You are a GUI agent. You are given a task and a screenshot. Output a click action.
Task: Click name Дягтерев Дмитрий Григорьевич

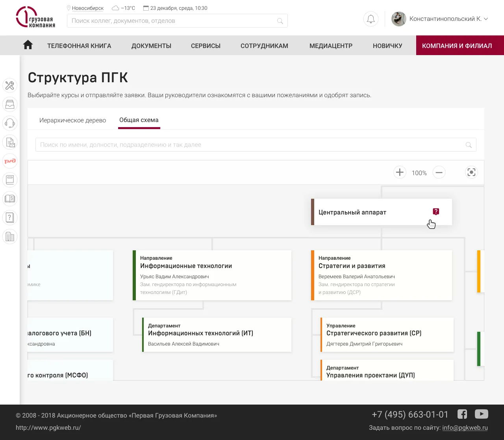point(365,344)
